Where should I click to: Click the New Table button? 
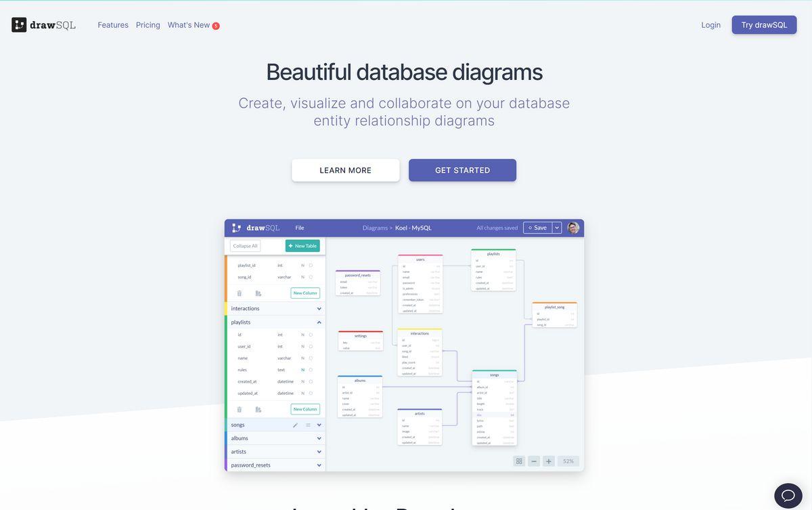(x=302, y=246)
